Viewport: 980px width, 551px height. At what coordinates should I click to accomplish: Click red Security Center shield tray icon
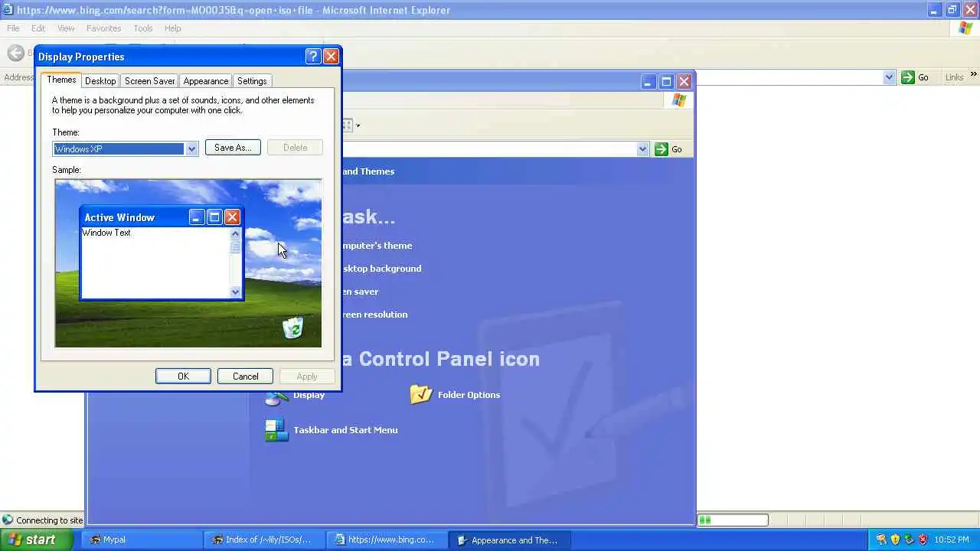923,540
